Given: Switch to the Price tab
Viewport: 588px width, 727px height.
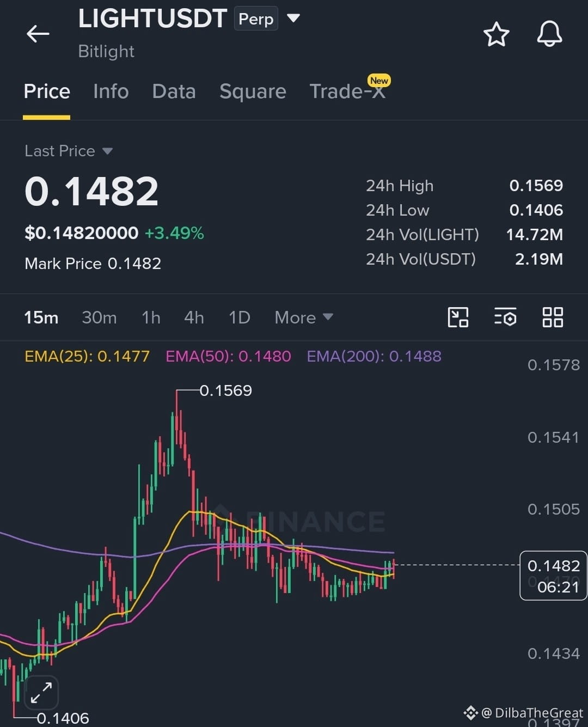Looking at the screenshot, I should click(x=47, y=91).
